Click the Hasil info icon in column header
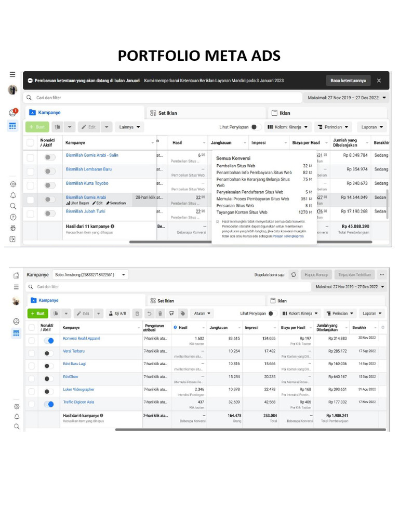 pos(176,327)
